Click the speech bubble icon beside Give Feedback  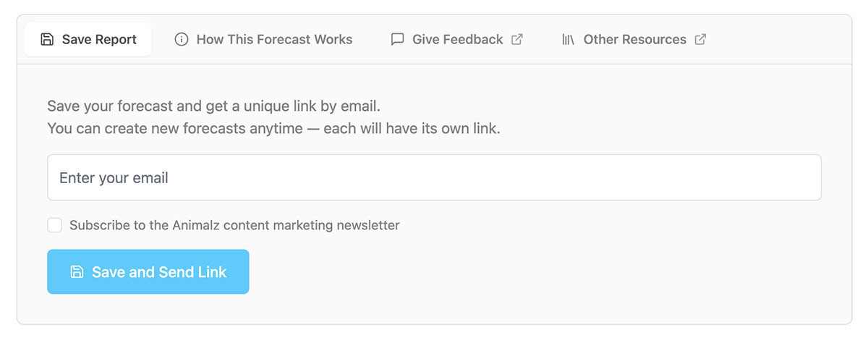pos(397,39)
